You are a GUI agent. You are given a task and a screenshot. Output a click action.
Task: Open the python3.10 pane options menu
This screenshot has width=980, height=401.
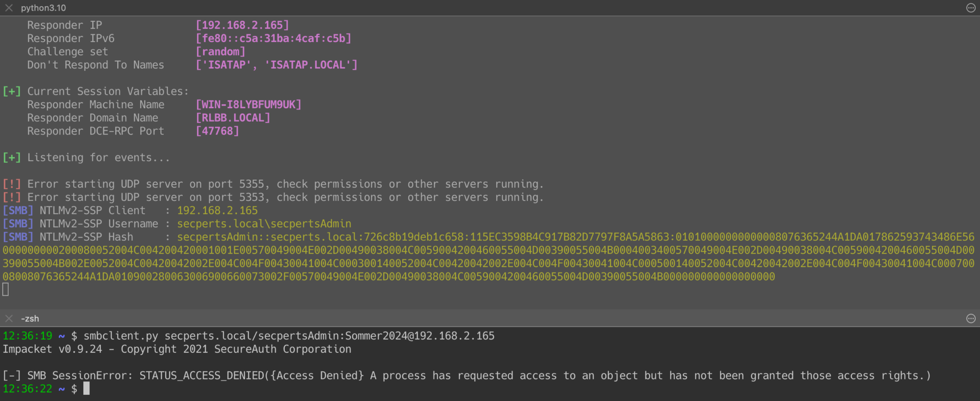(971, 8)
